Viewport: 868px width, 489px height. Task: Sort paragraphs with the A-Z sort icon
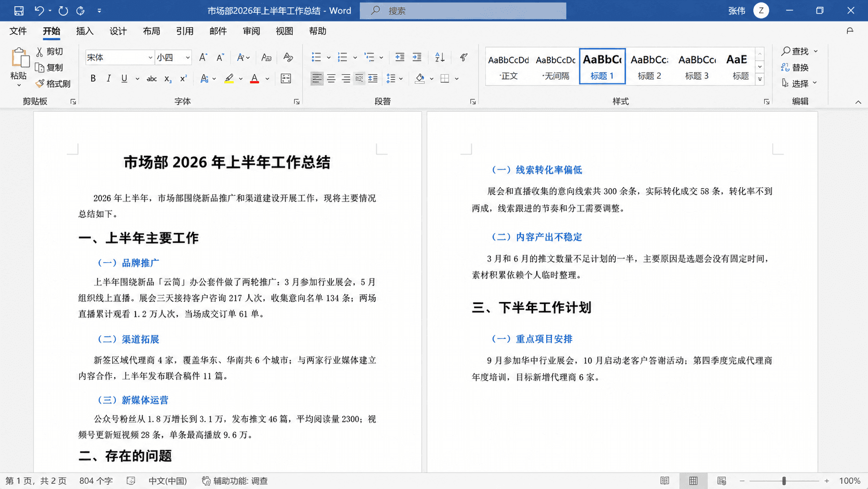(440, 57)
